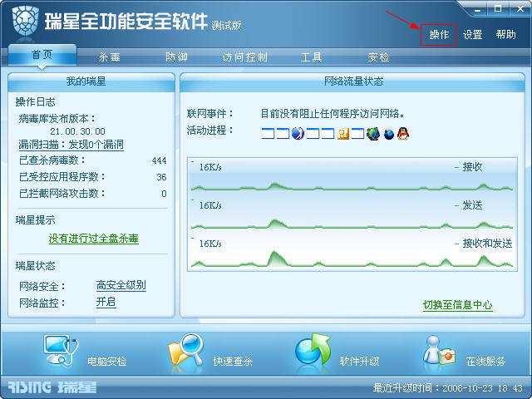Click the RISING 瑞星 brand logo

(x=52, y=387)
